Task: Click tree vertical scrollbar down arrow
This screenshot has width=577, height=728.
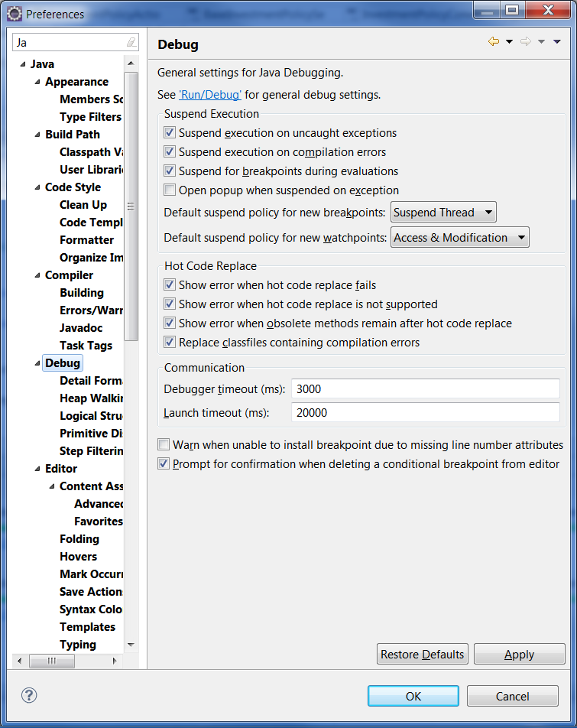Action: pos(131,645)
